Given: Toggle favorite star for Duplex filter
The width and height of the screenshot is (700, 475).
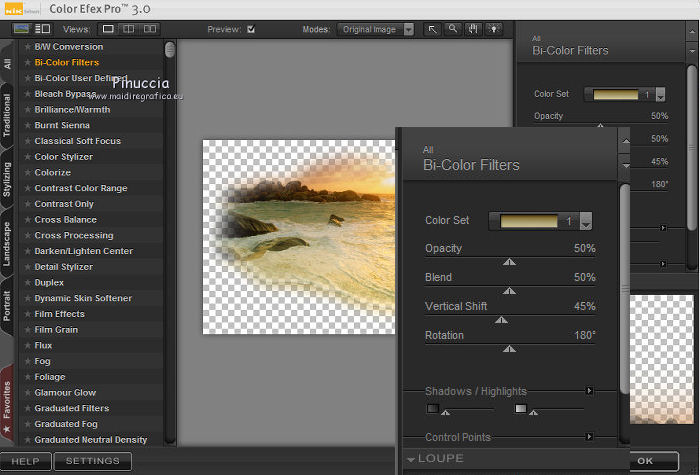Looking at the screenshot, I should (28, 283).
